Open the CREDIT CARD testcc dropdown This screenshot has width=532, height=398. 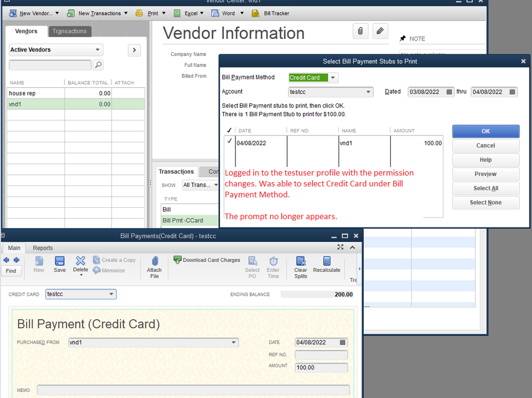point(111,294)
